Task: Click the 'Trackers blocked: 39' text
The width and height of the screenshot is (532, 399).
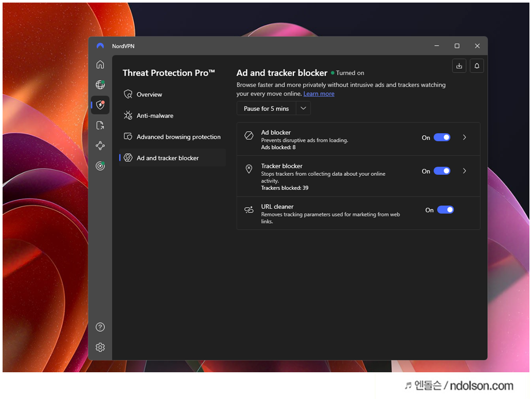Action: coord(285,188)
